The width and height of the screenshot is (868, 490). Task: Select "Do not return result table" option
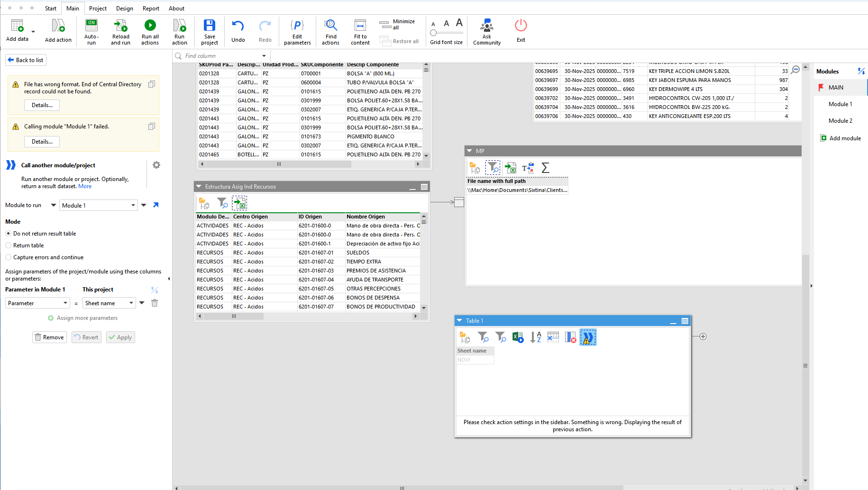pyautogui.click(x=9, y=234)
